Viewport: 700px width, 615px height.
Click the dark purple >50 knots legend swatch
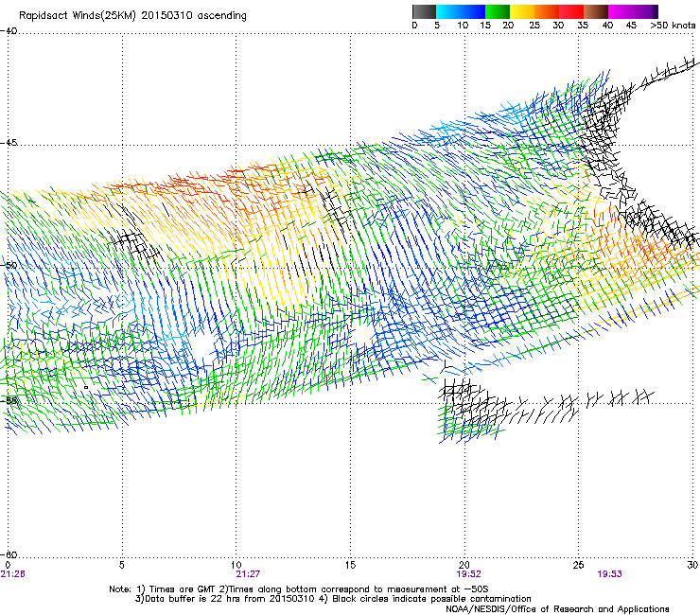point(656,11)
